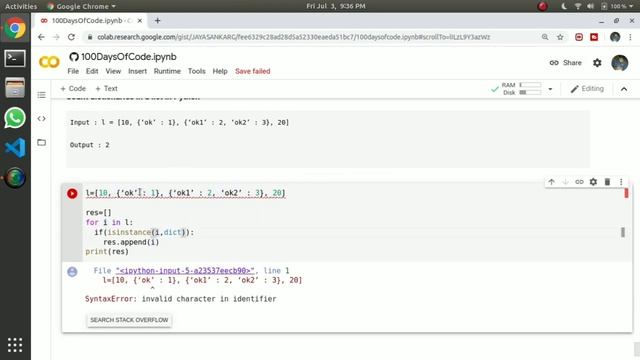
Task: Reload the browser page
Action: pyautogui.click(x=71, y=37)
